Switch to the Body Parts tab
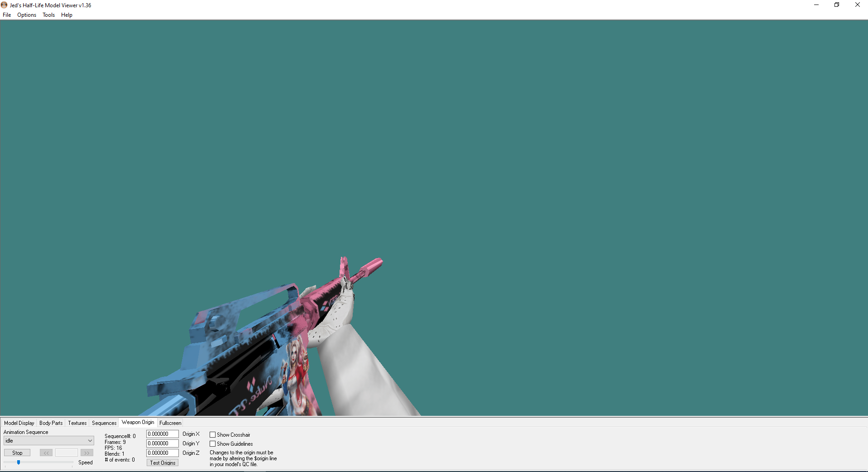This screenshot has height=472, width=868. [51, 423]
